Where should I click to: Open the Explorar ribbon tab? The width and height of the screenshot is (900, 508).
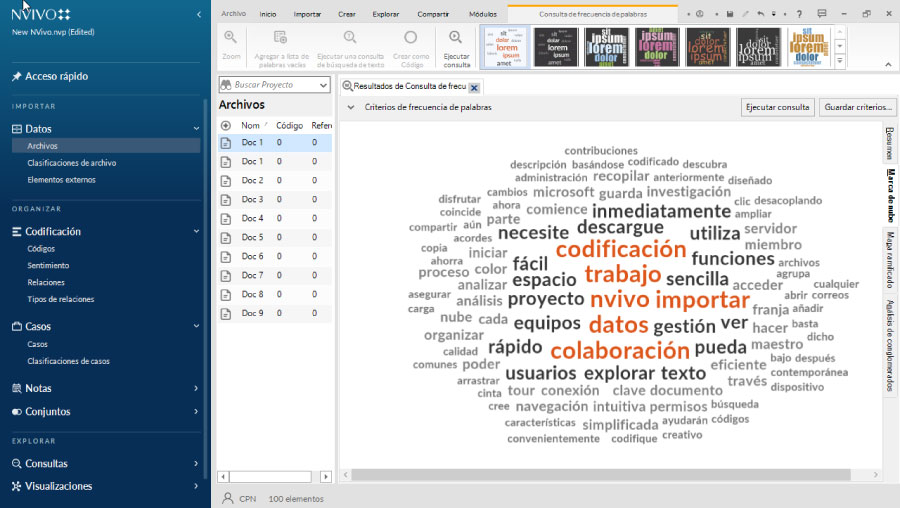pyautogui.click(x=386, y=14)
